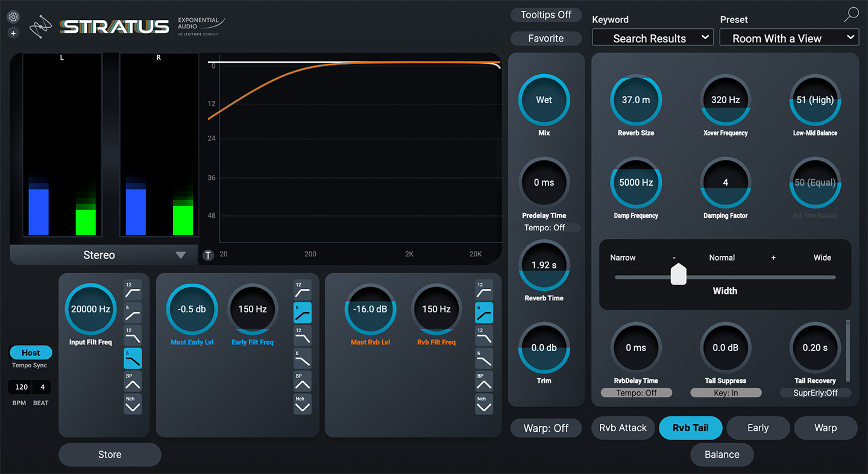Click the Width slider handle

click(x=679, y=274)
